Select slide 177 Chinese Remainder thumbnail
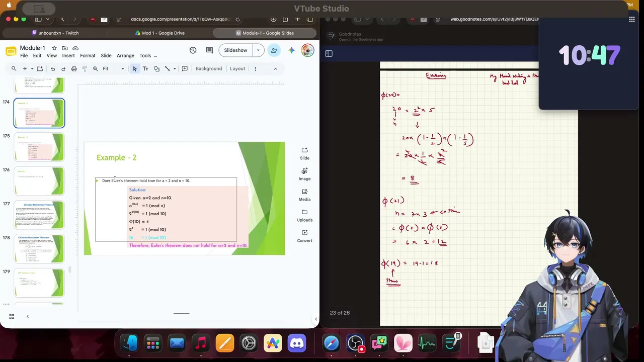The height and width of the screenshot is (362, 644). 39,215
